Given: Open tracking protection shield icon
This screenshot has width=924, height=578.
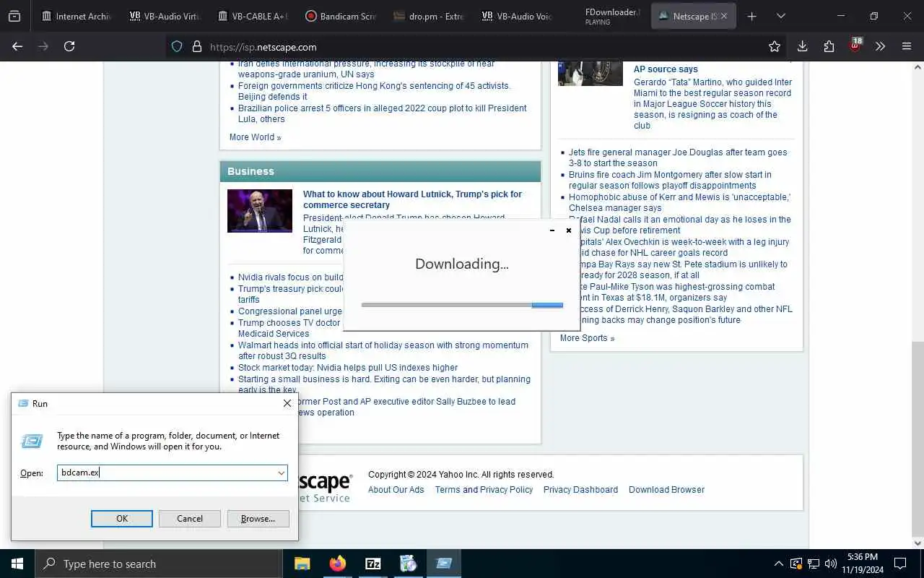Looking at the screenshot, I should click(177, 47).
